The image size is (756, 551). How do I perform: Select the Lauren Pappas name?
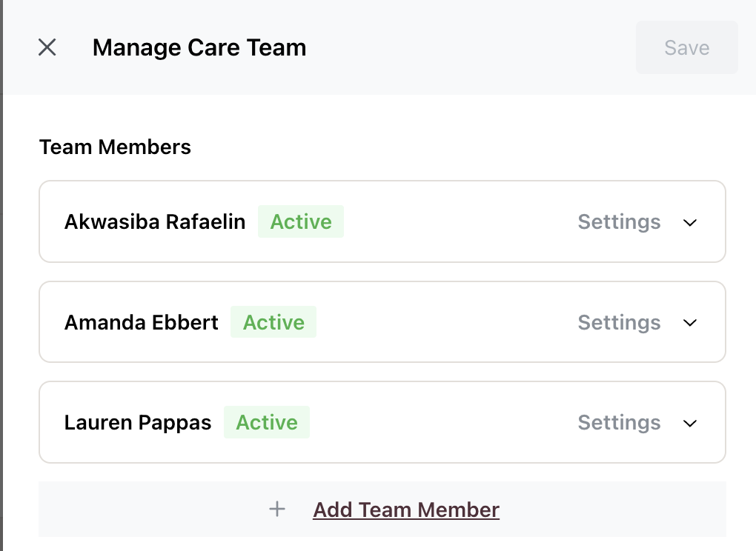click(138, 423)
